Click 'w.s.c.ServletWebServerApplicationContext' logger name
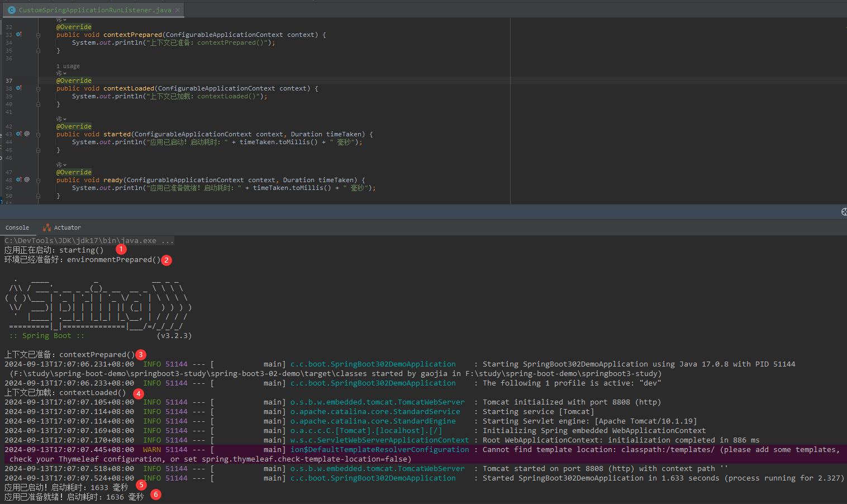 click(x=379, y=440)
